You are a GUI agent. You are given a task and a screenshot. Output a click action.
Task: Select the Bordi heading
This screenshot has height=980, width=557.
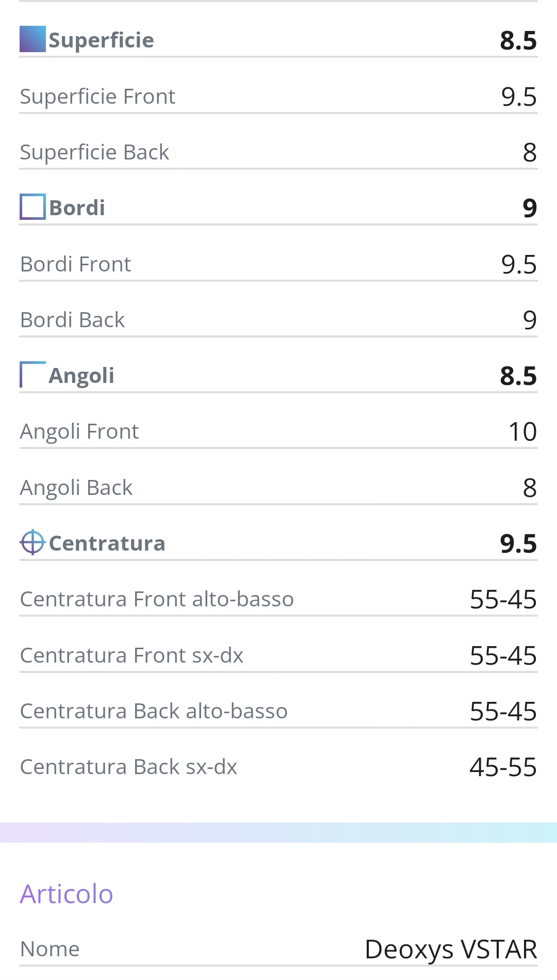pos(77,208)
